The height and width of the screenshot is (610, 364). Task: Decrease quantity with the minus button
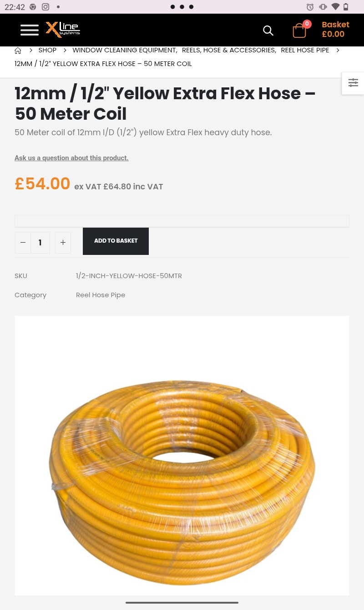(23, 243)
